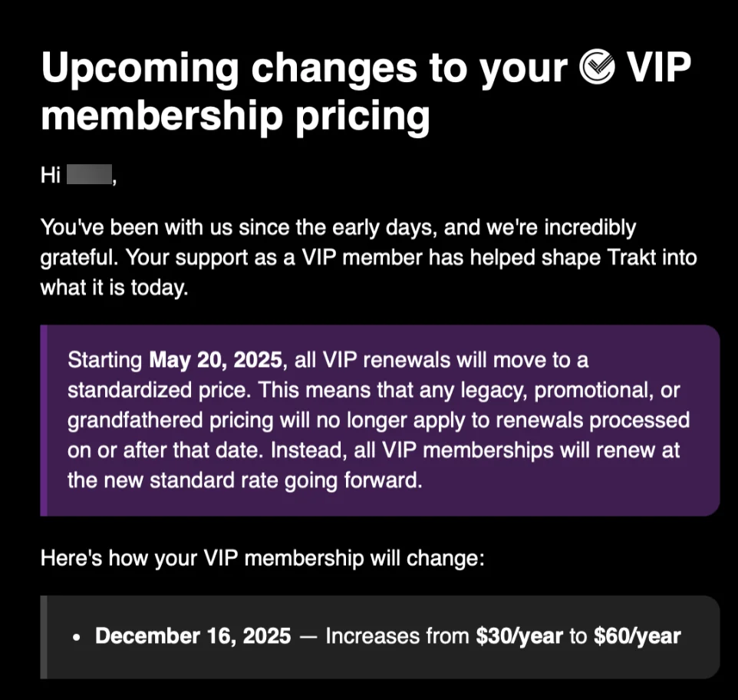Screen dimensions: 738x700
Task: Click the "membership pricing" heading line
Action: coord(235,116)
